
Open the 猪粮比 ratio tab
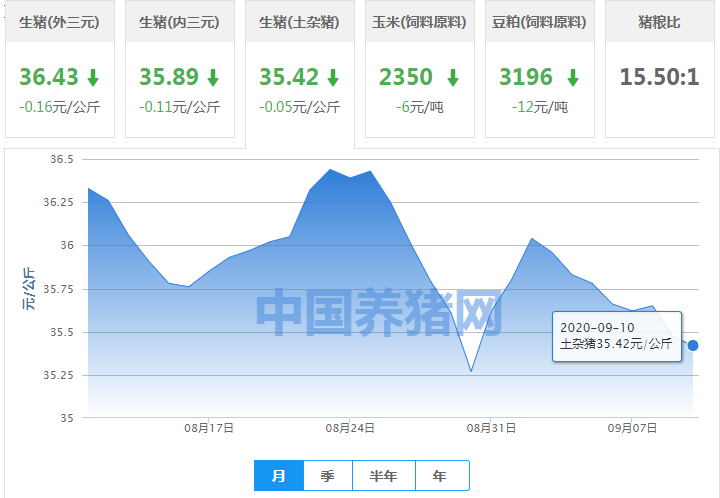(660, 21)
